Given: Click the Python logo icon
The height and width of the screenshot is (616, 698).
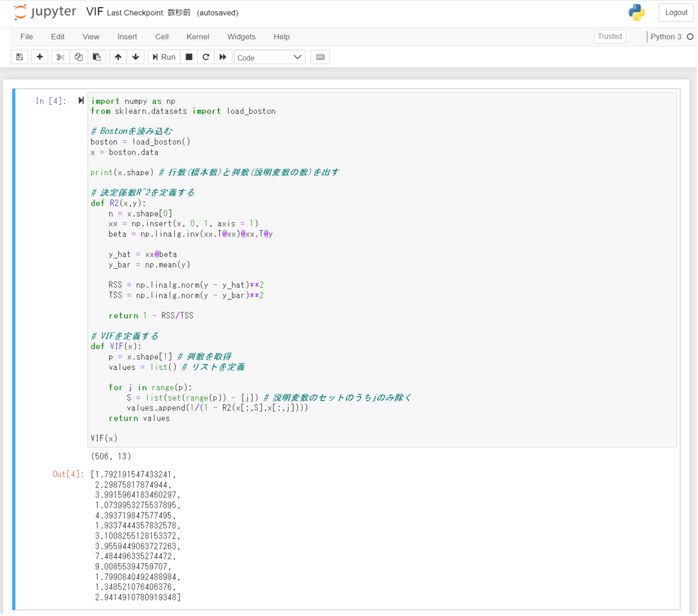Looking at the screenshot, I should click(x=637, y=12).
